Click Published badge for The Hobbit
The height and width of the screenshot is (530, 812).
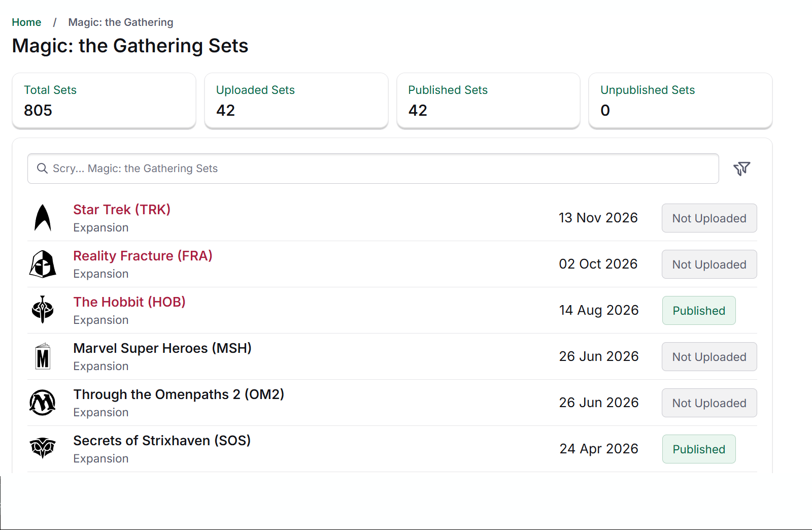pyautogui.click(x=699, y=311)
